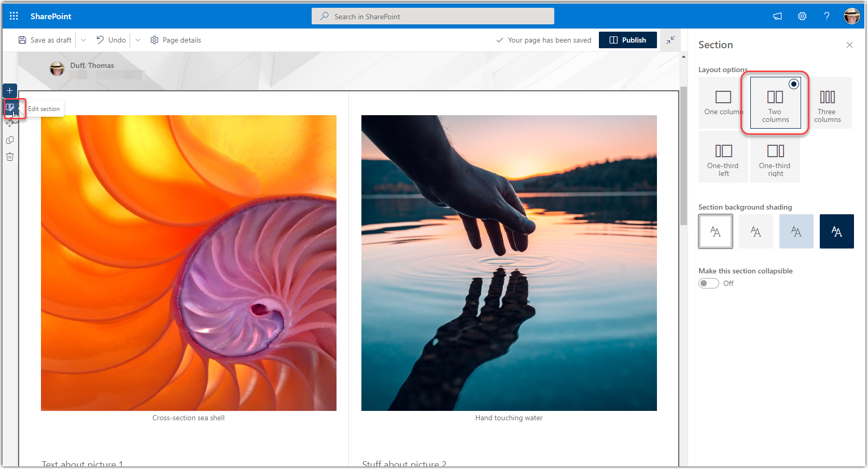Expand the Save as draft dropdown arrow
Viewport: 868px width, 469px height.
coord(83,40)
